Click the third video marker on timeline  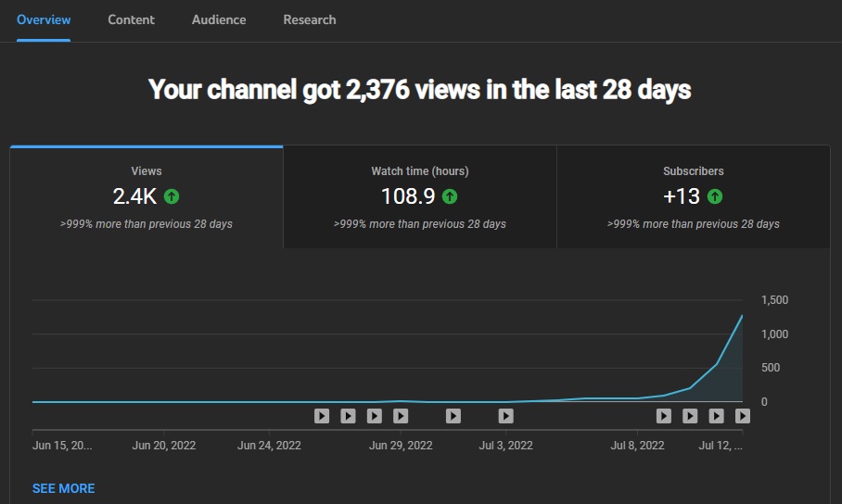pyautogui.click(x=375, y=416)
